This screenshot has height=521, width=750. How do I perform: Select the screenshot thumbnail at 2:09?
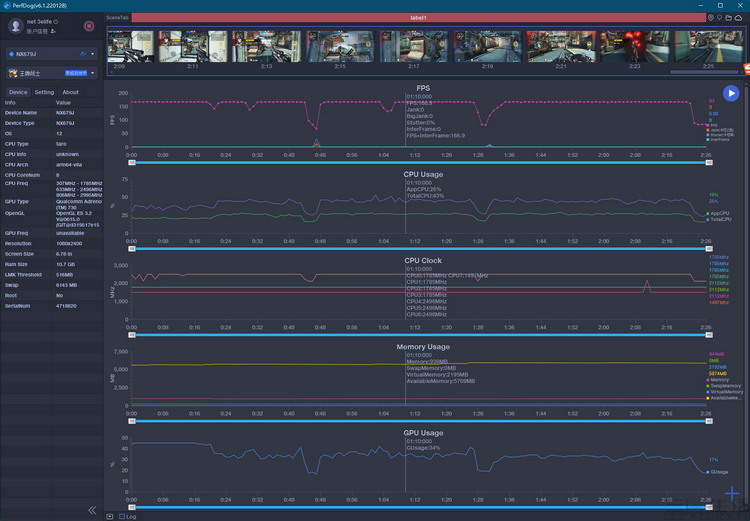pos(130,46)
